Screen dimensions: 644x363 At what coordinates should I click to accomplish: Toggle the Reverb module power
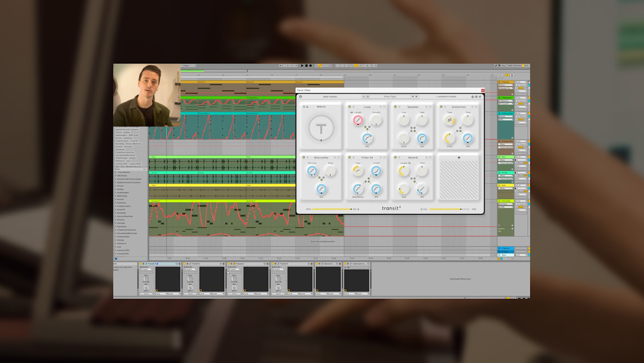point(395,157)
